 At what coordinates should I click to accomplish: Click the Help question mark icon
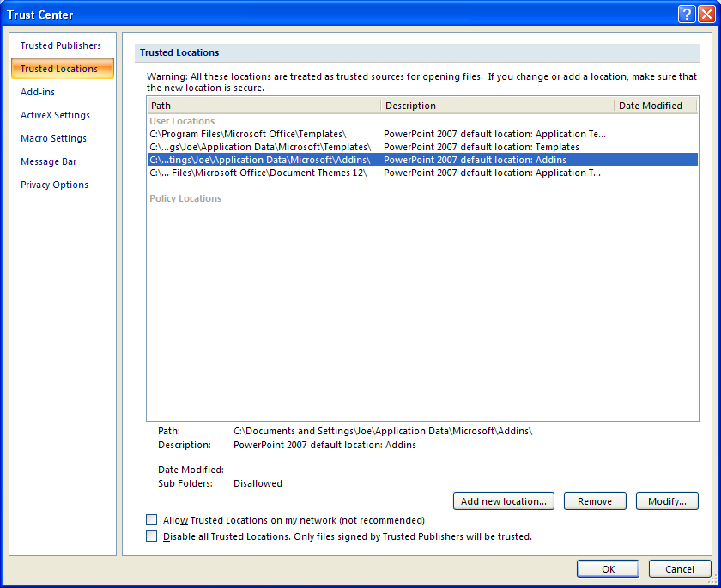(687, 15)
